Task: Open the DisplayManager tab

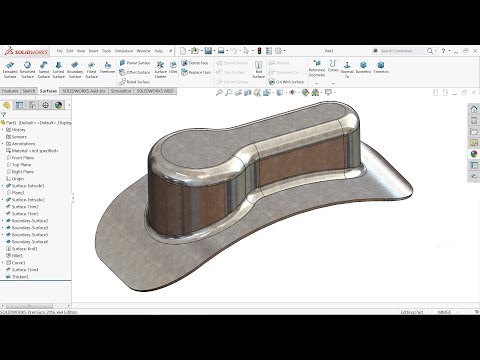Action: click(58, 105)
